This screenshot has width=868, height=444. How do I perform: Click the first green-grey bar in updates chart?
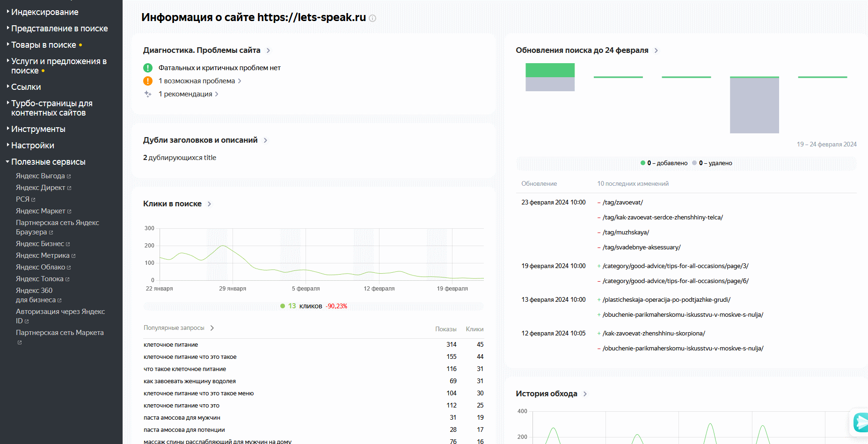point(550,77)
